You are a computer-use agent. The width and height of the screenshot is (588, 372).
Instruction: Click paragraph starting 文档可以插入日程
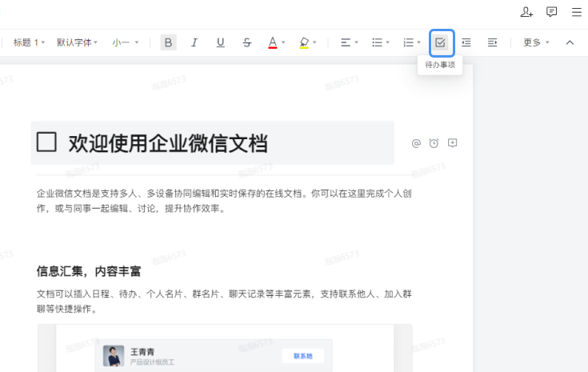224,302
